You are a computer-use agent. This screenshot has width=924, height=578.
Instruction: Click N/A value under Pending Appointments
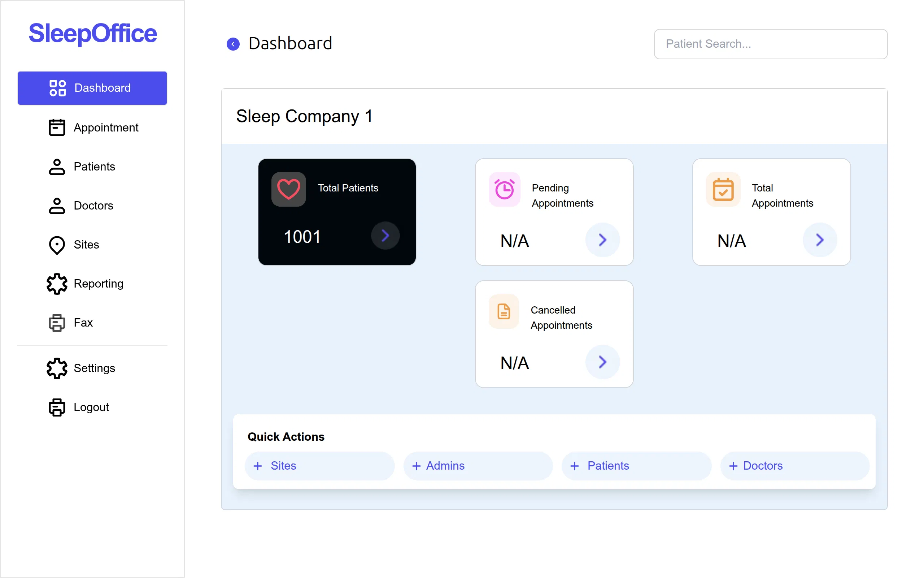(x=515, y=241)
